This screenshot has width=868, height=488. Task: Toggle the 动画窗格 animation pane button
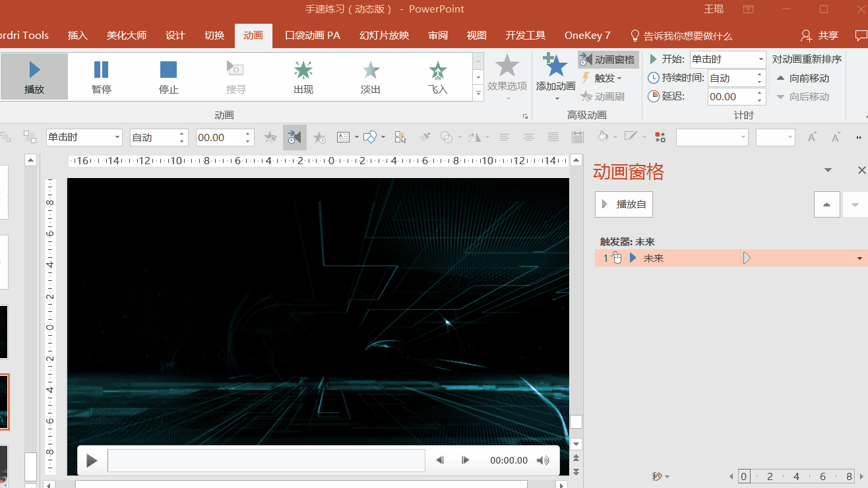[608, 60]
